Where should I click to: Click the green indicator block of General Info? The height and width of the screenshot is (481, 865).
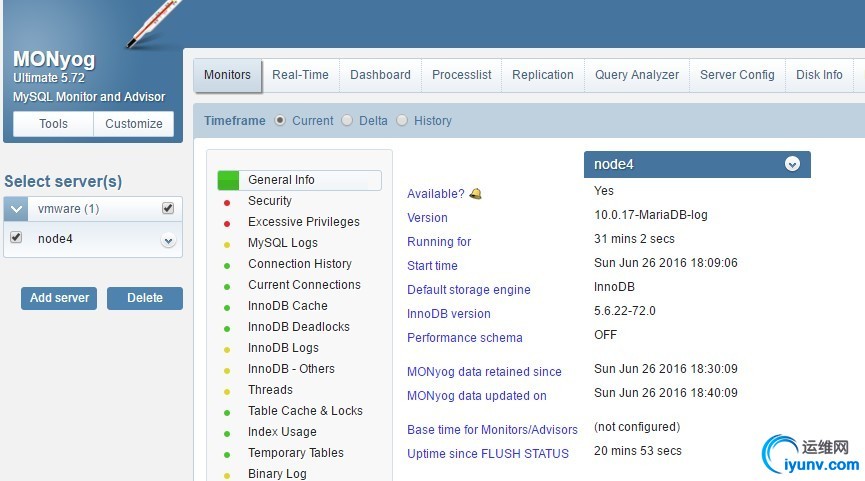pos(228,180)
